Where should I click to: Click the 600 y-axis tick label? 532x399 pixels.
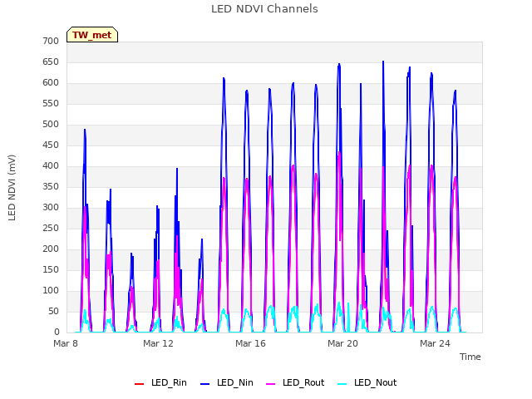(51, 83)
